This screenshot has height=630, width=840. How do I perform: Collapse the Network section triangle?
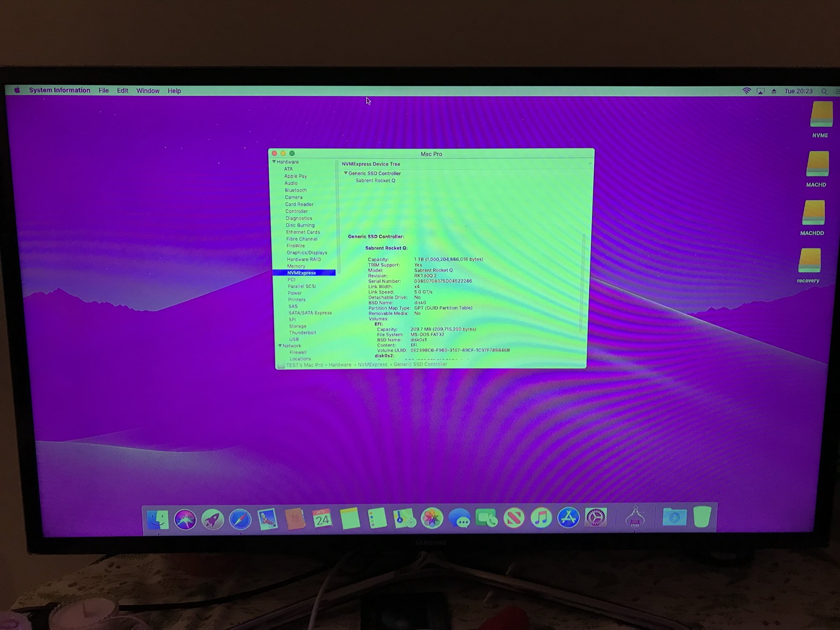pyautogui.click(x=280, y=346)
